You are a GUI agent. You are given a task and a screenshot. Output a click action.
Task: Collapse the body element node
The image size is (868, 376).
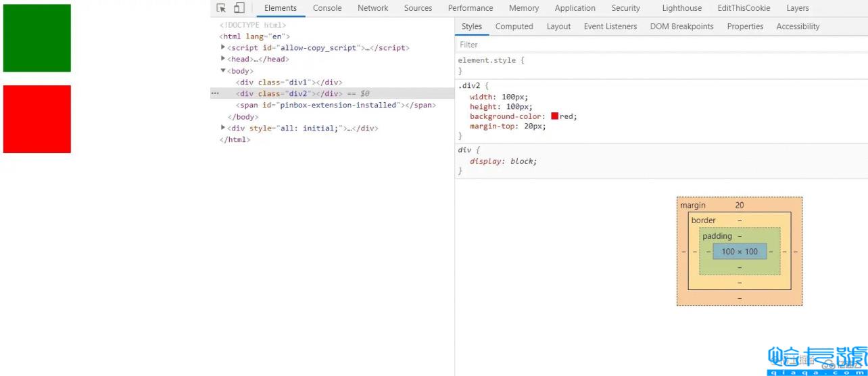click(x=224, y=70)
